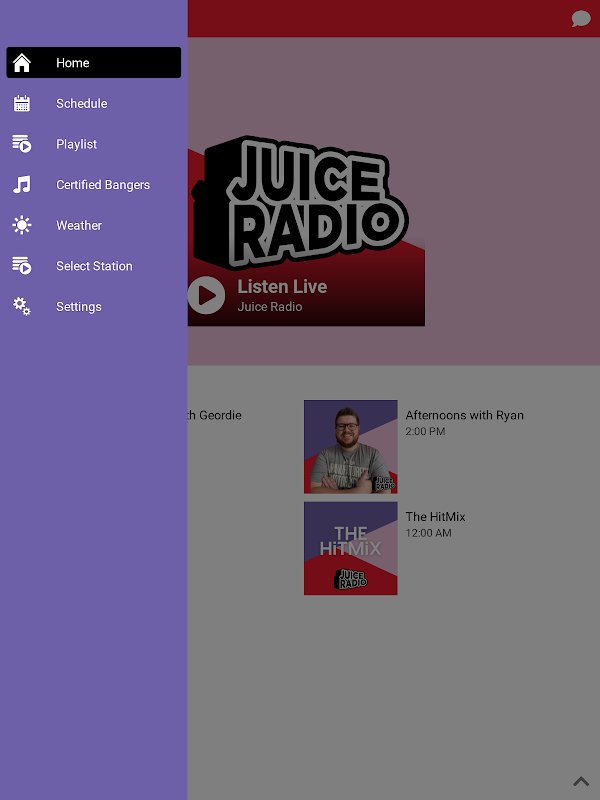Click the Certified Bangers music note icon
The image size is (600, 800).
coord(21,185)
